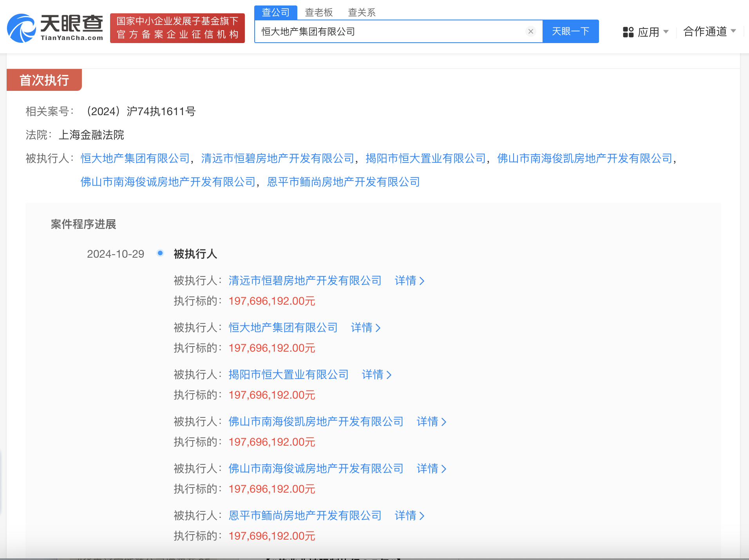The width and height of the screenshot is (749, 560).
Task: Open the 合作通道 dropdown
Action: click(x=709, y=31)
